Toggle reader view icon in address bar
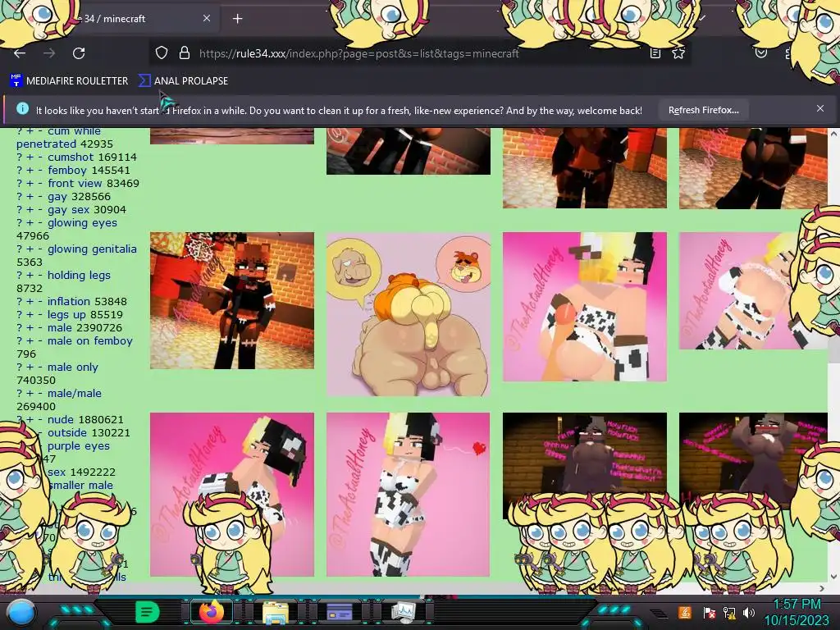Viewport: 840px width, 630px height. [x=655, y=53]
